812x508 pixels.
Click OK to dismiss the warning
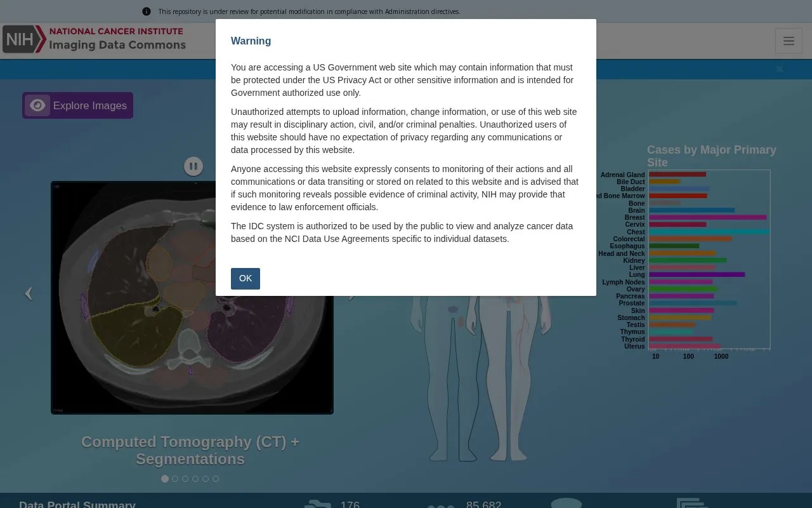pyautogui.click(x=246, y=278)
